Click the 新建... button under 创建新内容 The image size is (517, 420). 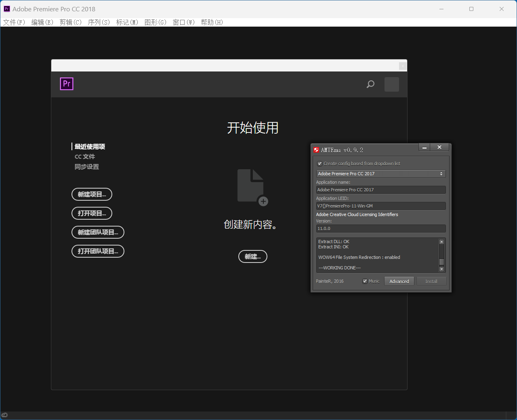[x=253, y=256]
